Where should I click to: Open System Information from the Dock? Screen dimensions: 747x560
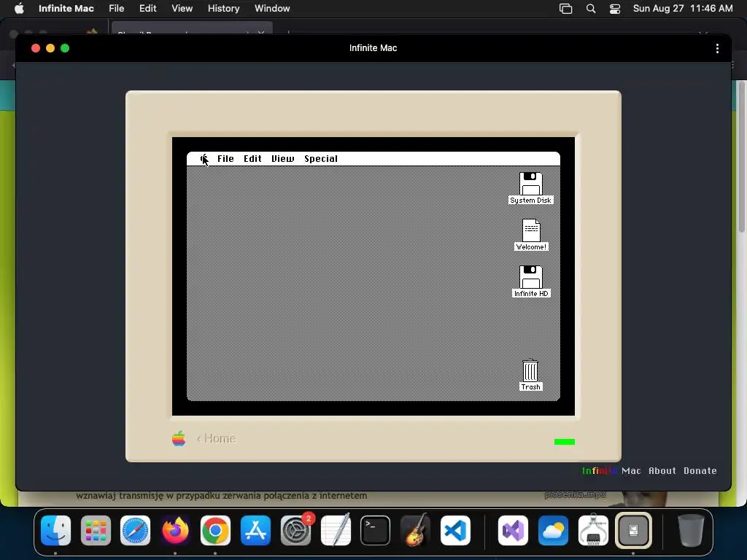click(x=593, y=530)
